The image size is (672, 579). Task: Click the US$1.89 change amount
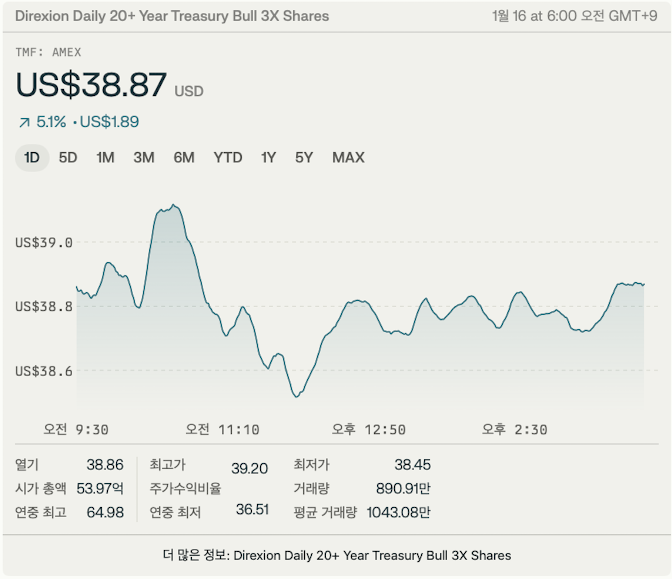(109, 122)
